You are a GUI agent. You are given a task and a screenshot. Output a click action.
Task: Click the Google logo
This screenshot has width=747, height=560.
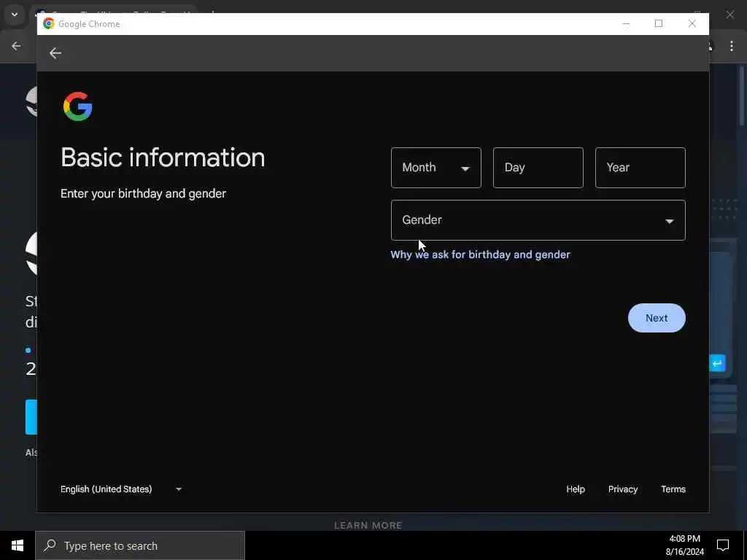click(x=77, y=106)
